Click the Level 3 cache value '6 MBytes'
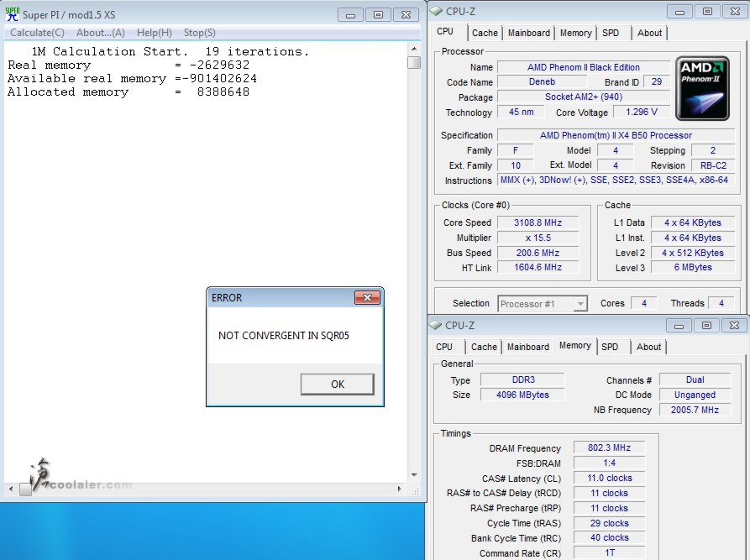750x560 pixels. point(693,267)
